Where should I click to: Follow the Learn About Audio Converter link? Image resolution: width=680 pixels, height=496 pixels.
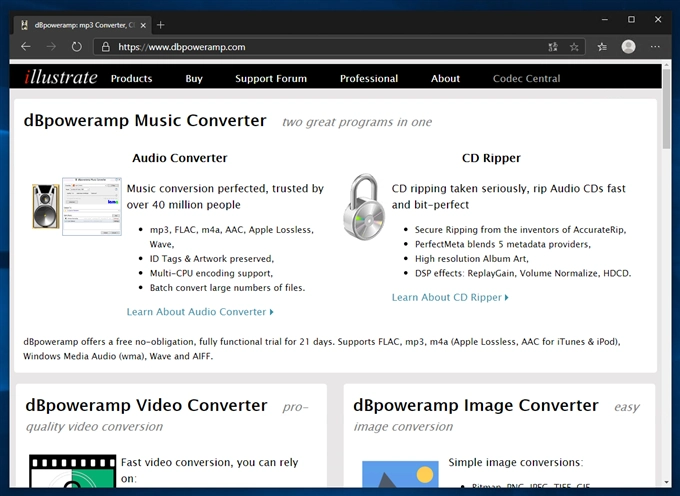200,312
